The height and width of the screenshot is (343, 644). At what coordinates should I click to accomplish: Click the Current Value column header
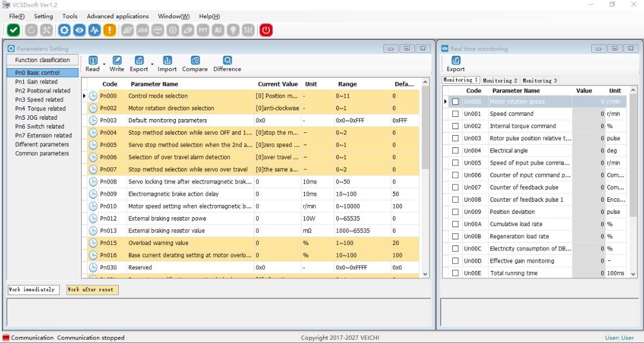[x=278, y=84]
